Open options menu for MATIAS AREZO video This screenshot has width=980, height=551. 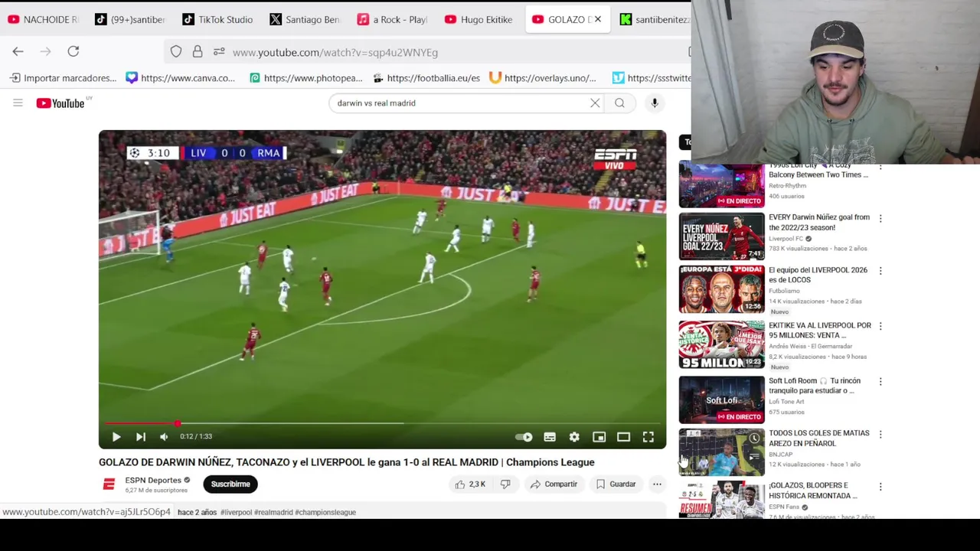[x=880, y=434]
